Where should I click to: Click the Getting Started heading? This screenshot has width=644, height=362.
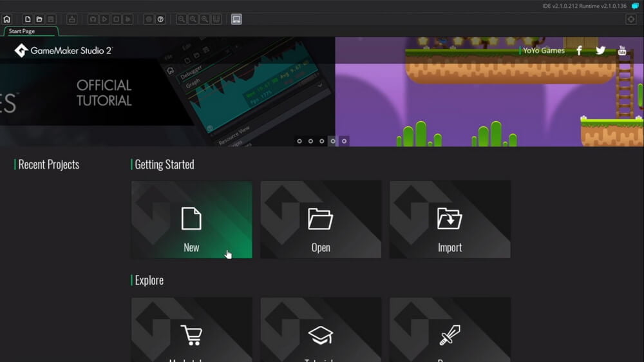(x=164, y=164)
